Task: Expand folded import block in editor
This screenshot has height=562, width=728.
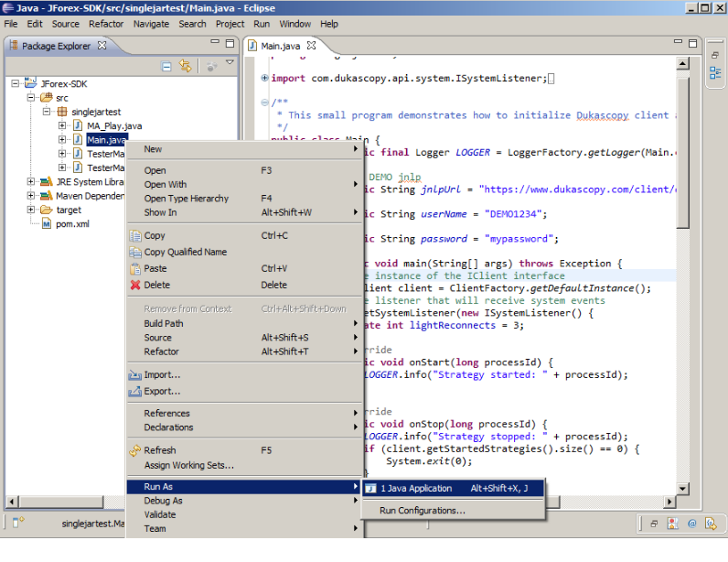Action: tap(264, 78)
